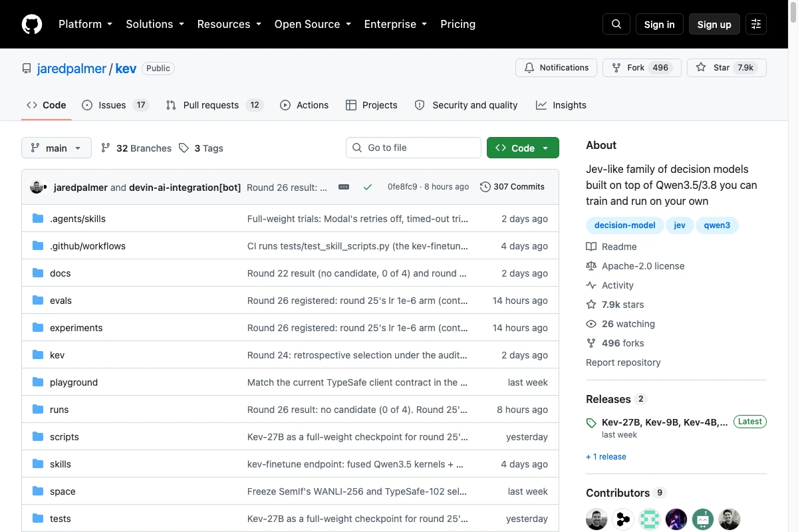
Task: Click the eye icon next to 26 watching
Action: click(x=591, y=324)
